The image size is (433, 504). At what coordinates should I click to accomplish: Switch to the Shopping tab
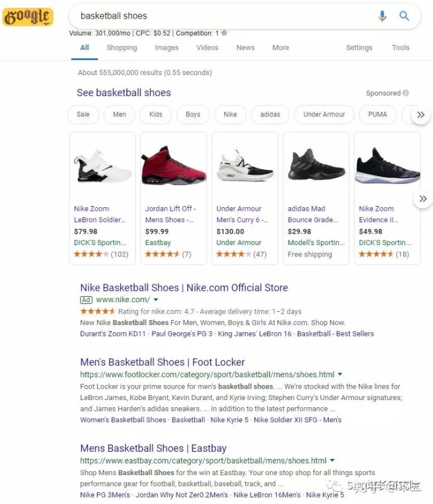tap(121, 48)
